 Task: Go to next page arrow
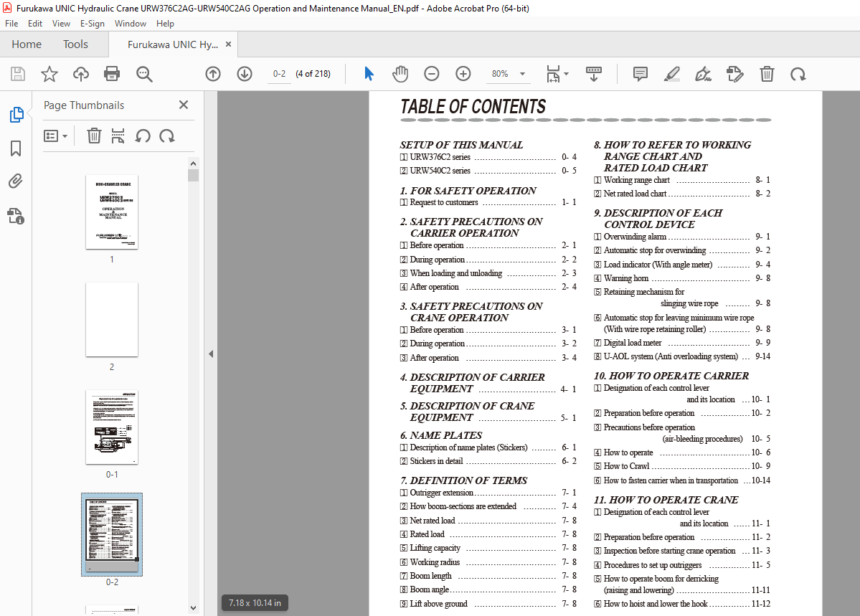(245, 74)
